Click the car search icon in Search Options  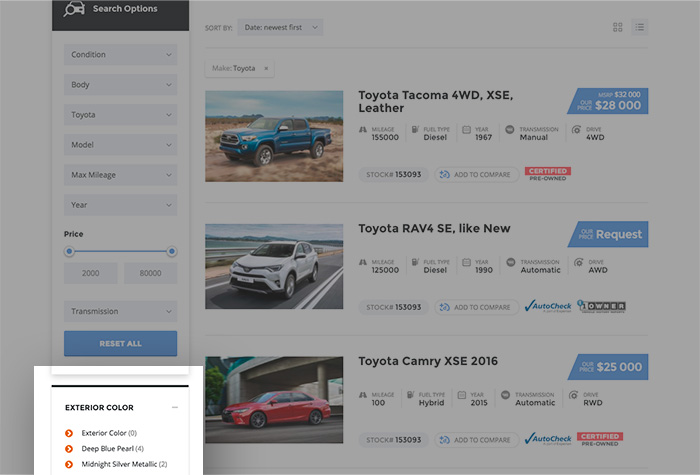[74, 10]
